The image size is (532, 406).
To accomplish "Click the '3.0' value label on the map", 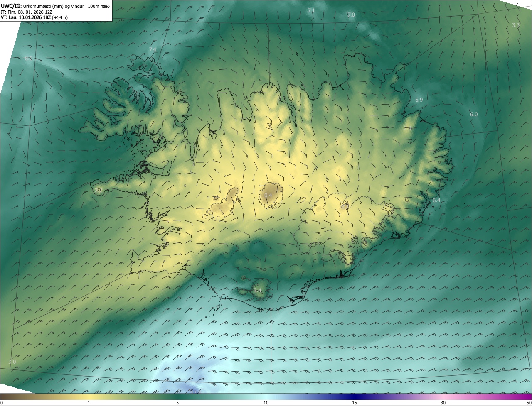I will click(12, 362).
